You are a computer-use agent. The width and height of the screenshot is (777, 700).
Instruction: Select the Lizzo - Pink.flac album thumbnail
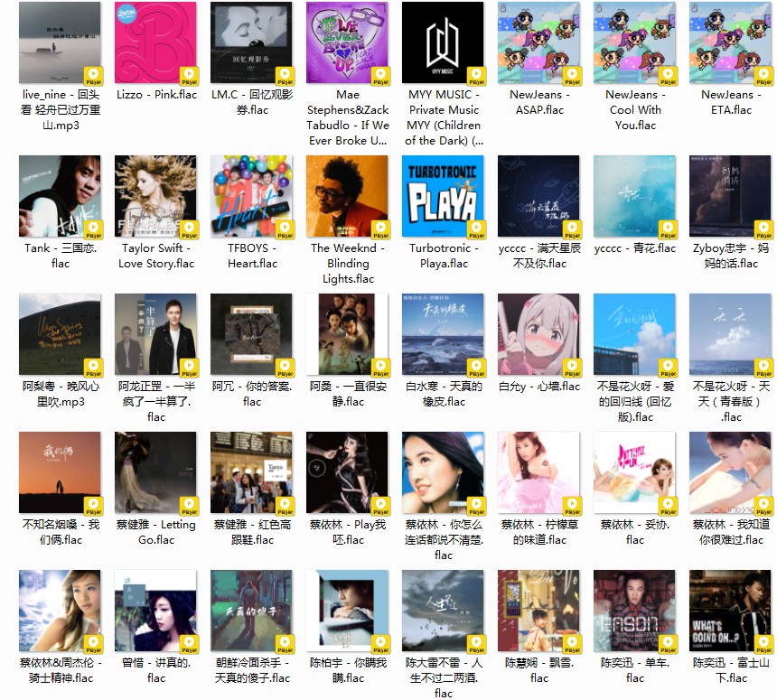click(155, 42)
